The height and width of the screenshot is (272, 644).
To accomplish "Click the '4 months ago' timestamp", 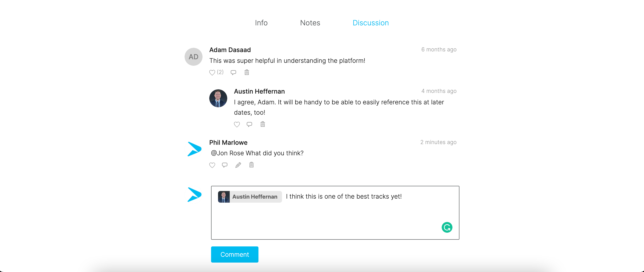I will pos(439,91).
